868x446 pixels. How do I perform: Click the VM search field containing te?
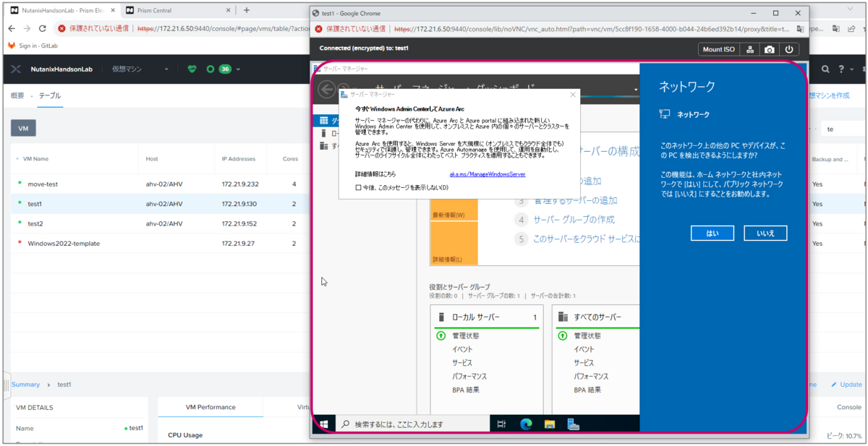(845, 129)
